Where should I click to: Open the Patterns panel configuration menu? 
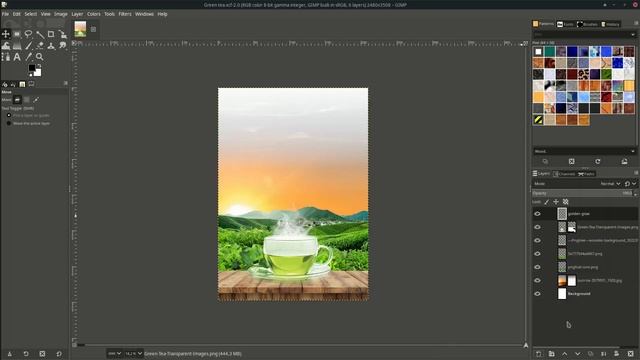pyautogui.click(x=636, y=24)
